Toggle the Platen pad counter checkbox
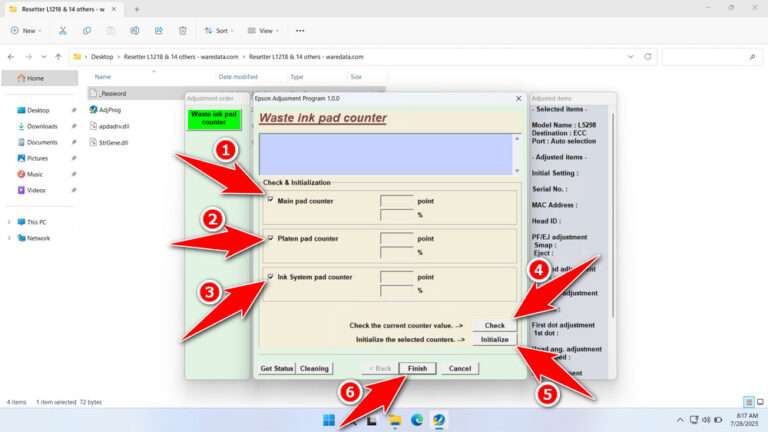The height and width of the screenshot is (432, 768). coord(270,238)
